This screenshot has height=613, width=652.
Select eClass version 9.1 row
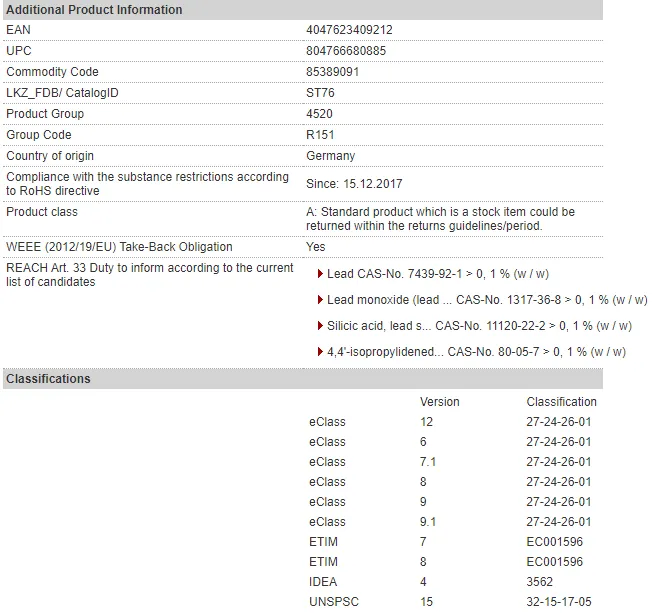click(x=450, y=522)
